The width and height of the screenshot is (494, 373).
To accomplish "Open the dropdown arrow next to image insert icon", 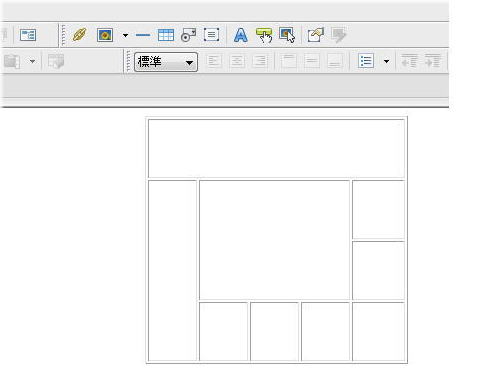I will 125,35.
